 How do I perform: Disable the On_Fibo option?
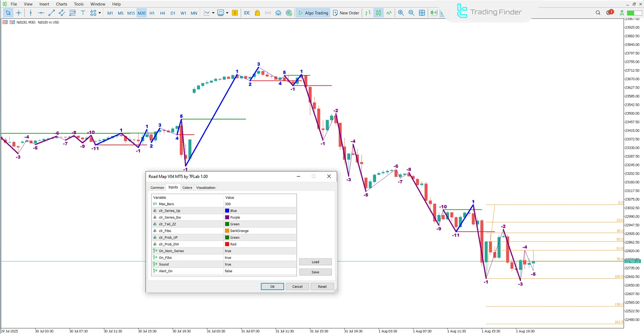pyautogui.click(x=260, y=258)
